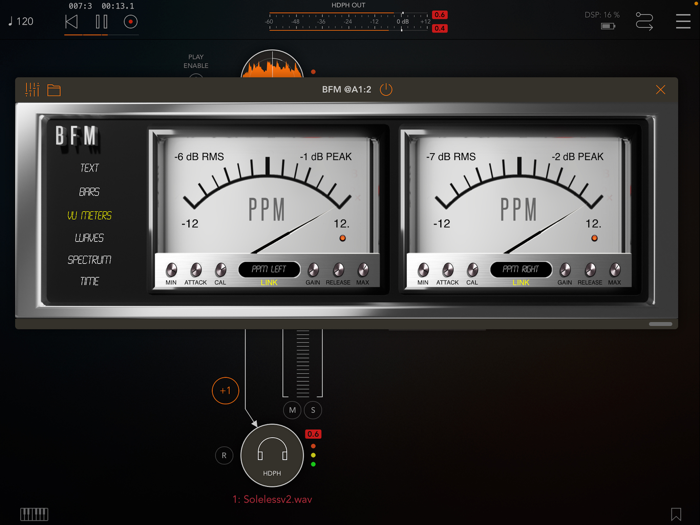The height and width of the screenshot is (525, 700).
Task: Toggle the BFM plugin power button
Action: 386,89
